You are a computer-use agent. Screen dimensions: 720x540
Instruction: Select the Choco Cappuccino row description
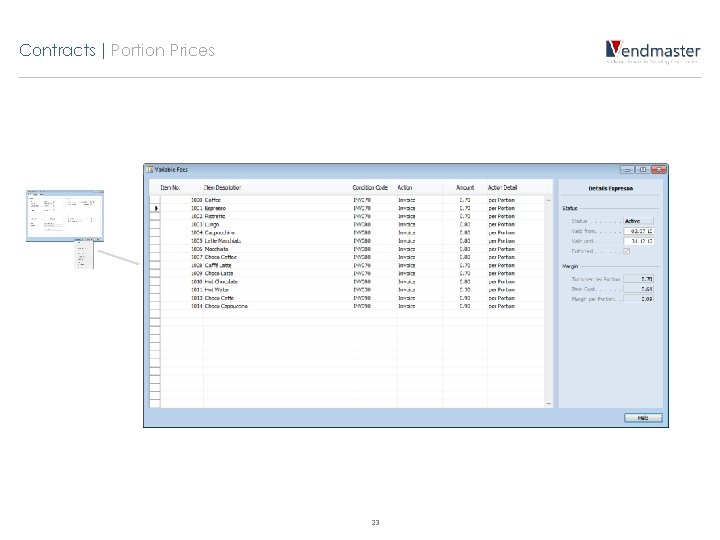[226, 306]
